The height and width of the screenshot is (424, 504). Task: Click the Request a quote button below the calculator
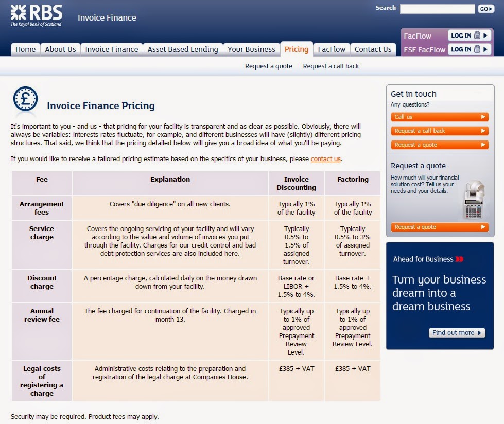(x=440, y=227)
